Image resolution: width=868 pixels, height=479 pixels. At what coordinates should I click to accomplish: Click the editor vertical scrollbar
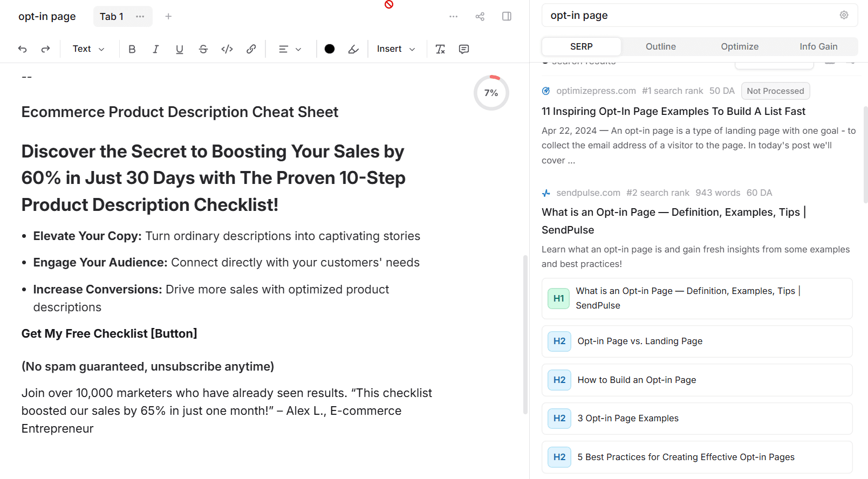coord(525,334)
